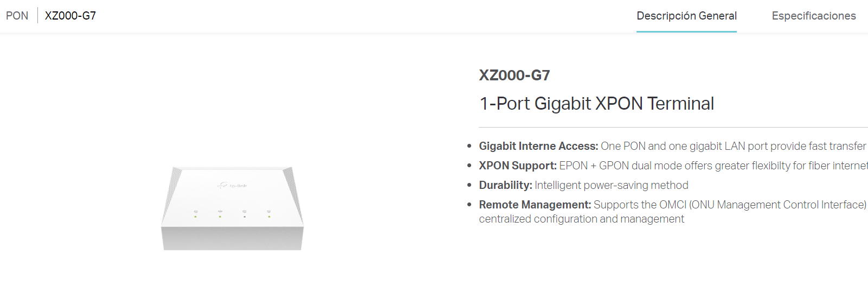
Task: Select the XPON Support feature line
Action: pyautogui.click(x=673, y=166)
